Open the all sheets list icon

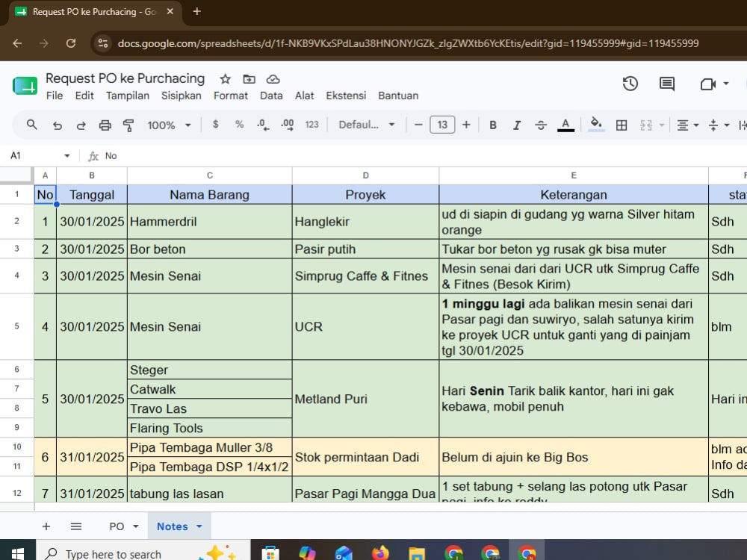tap(75, 526)
